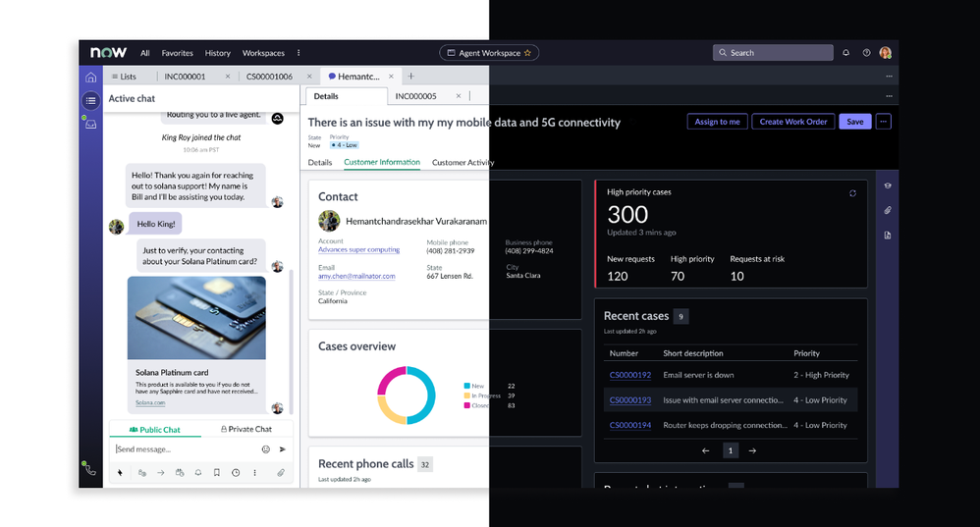Open the inbox icon in left sidebar
Screen dimensions: 980x527
coord(90,124)
